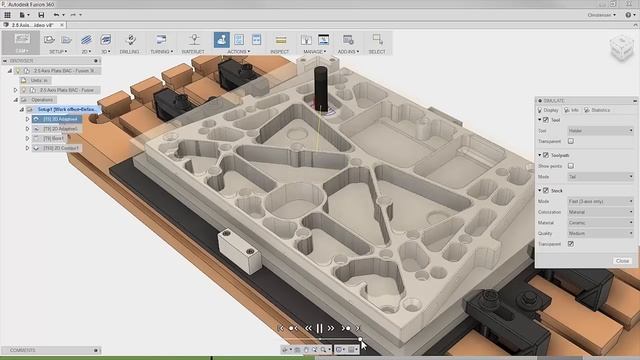Toggle visibility bulb of root 2.5 Axis Plate
Viewport: 640px width, 360px height.
(x=18, y=71)
